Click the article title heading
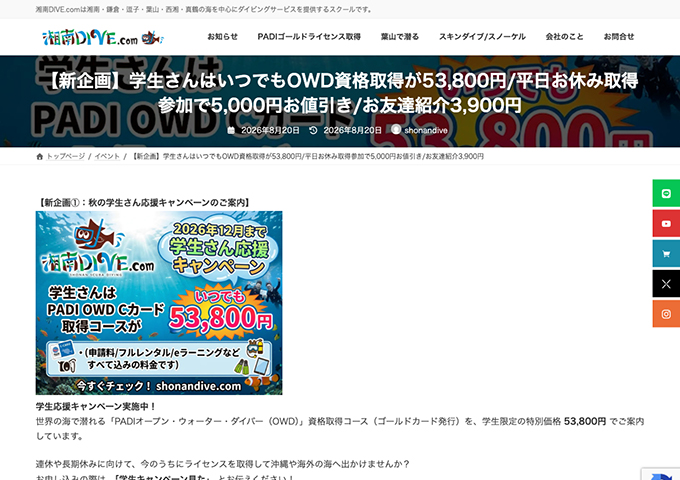The height and width of the screenshot is (480, 680). (x=340, y=93)
